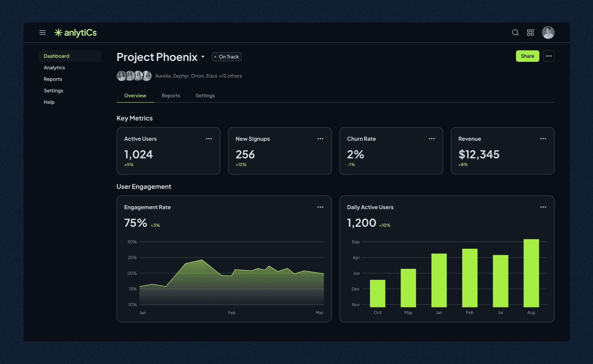This screenshot has height=364, width=593.
Task: Open Active Users card options menu
Action: [209, 139]
